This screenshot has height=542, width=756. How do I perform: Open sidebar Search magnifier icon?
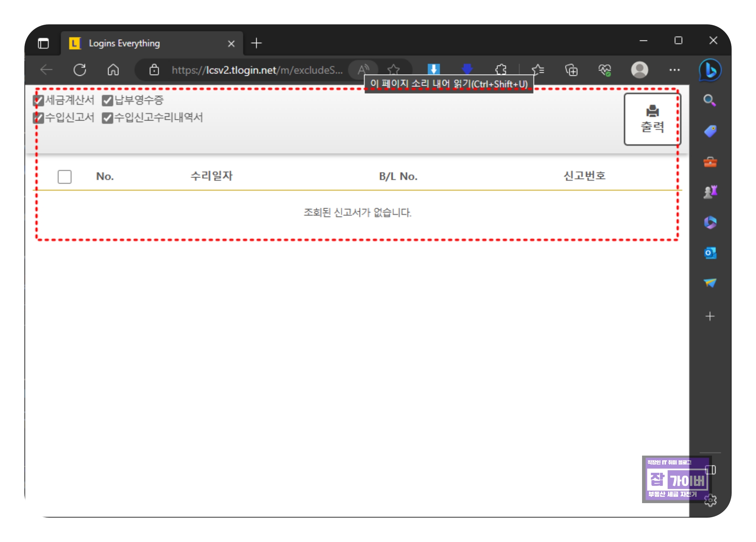[710, 101]
